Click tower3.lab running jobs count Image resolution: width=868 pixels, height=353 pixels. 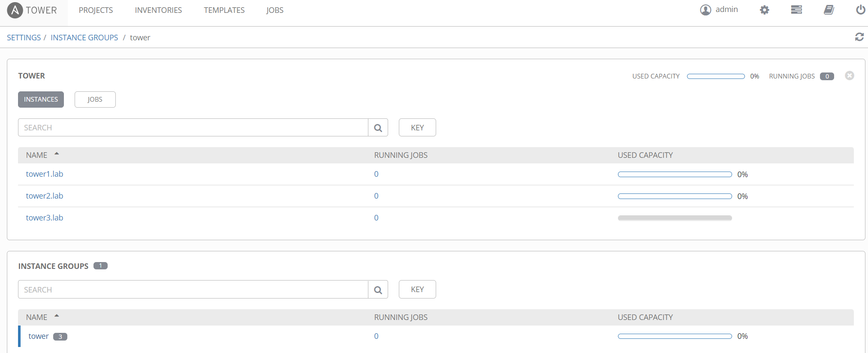click(x=376, y=218)
